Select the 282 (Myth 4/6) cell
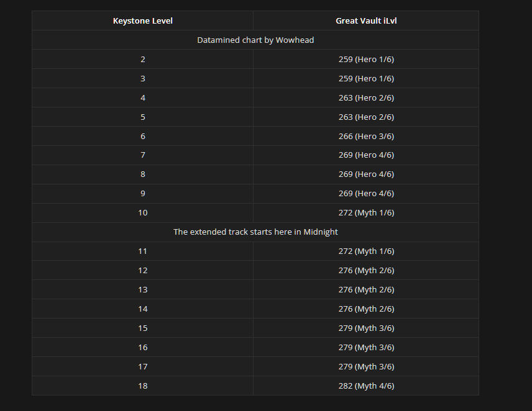This screenshot has width=532, height=411. (366, 386)
